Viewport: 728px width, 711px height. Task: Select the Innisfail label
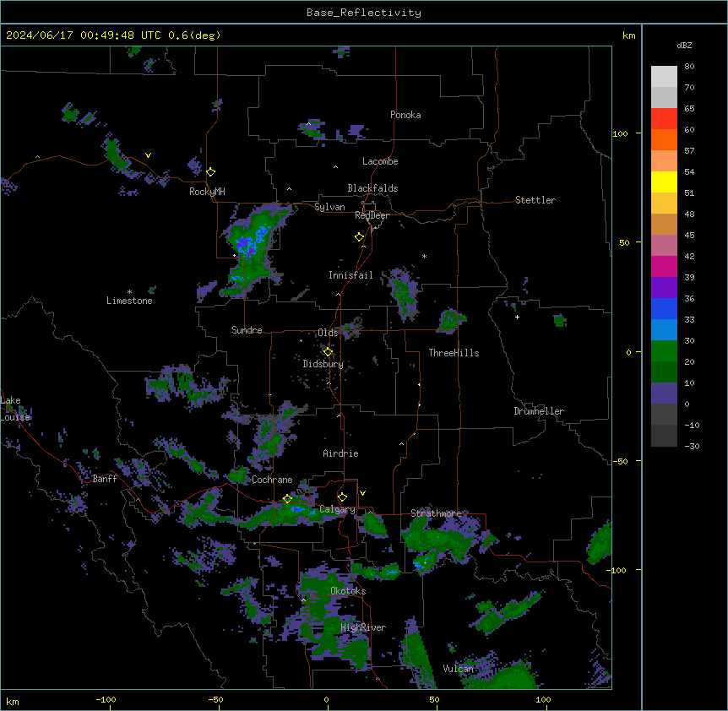pyautogui.click(x=350, y=275)
